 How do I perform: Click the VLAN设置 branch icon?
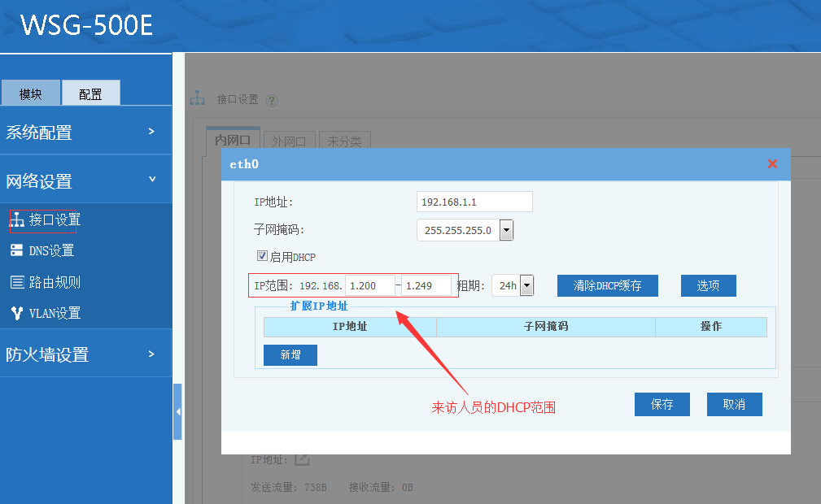(x=17, y=313)
